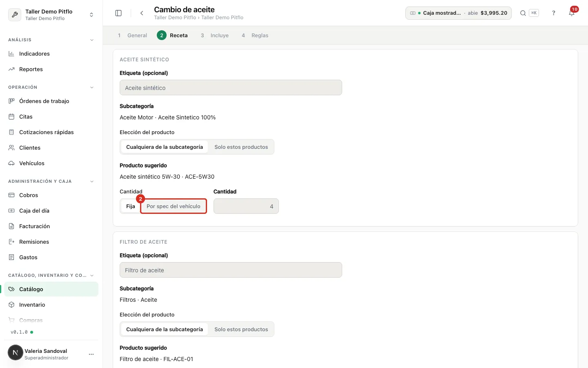The height and width of the screenshot is (368, 588).
Task: Click the Clientes people icon
Action: [11, 148]
